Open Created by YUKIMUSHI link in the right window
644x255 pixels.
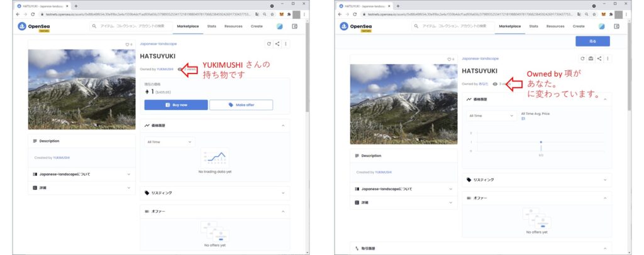383,173
